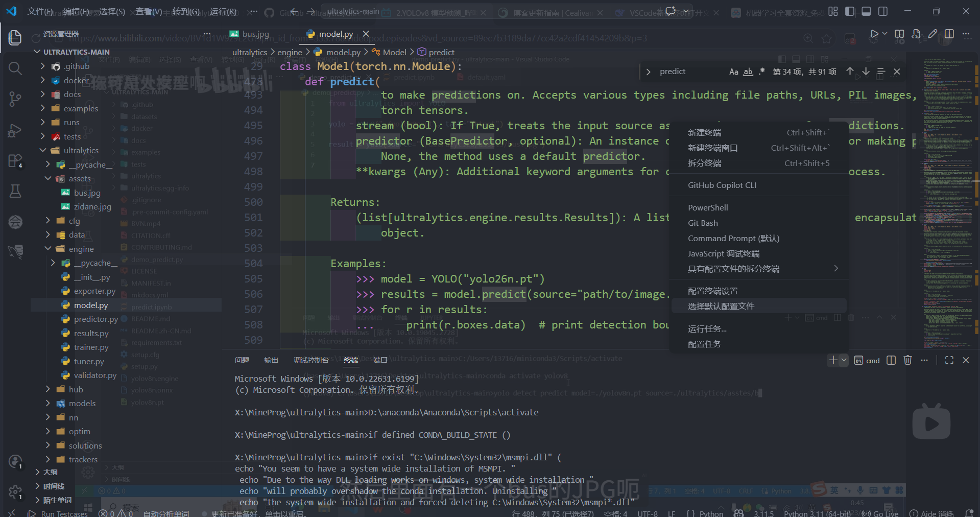Toggle Match Whole Word in find widget
The image size is (980, 517).
(748, 72)
